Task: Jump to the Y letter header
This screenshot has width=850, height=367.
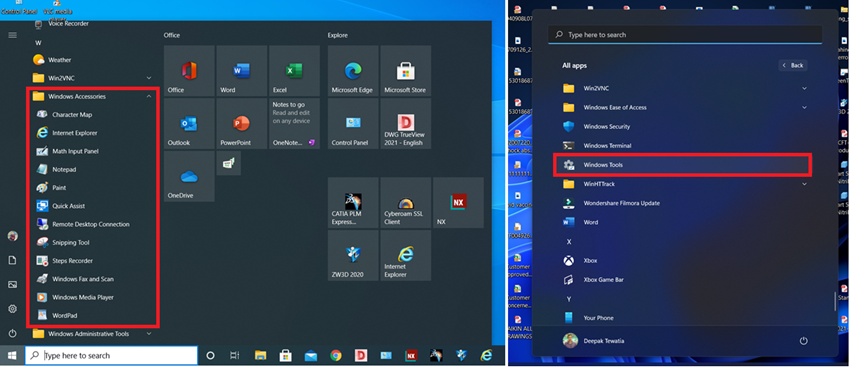Action: [x=569, y=299]
